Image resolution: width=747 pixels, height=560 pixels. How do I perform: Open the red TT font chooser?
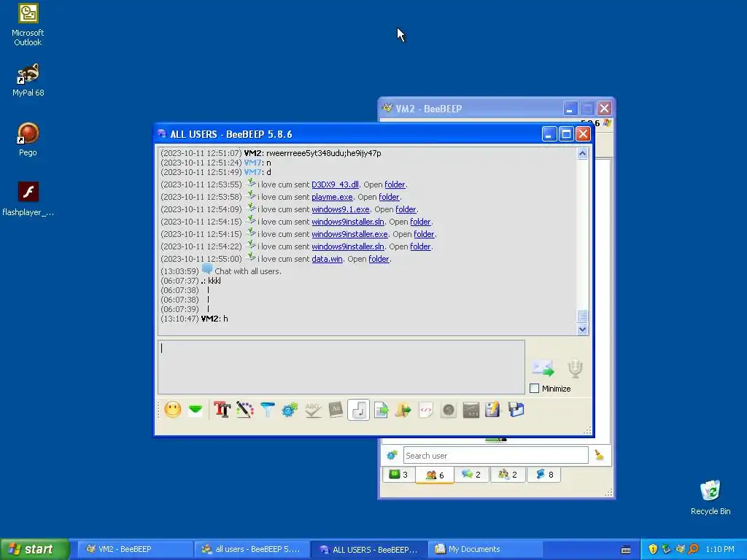[222, 410]
